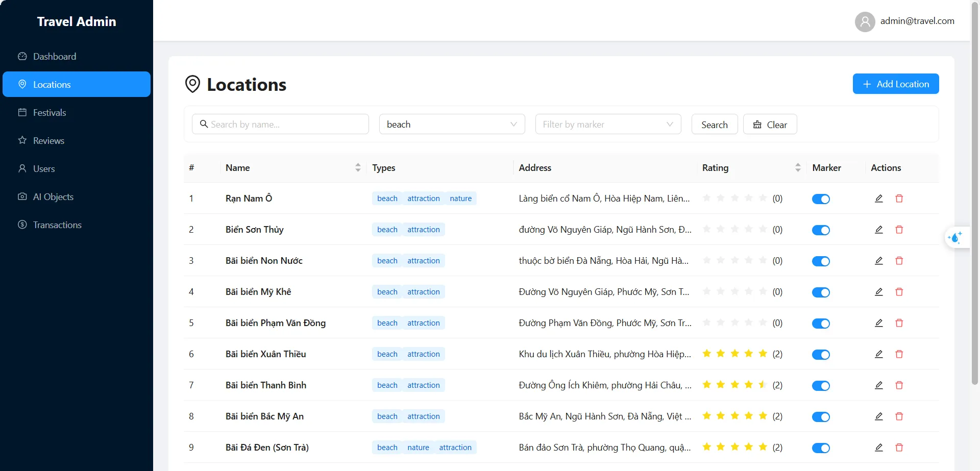This screenshot has height=471, width=980.
Task: Toggle the marker switch for Rạn Nam Ô
Action: pyautogui.click(x=821, y=199)
